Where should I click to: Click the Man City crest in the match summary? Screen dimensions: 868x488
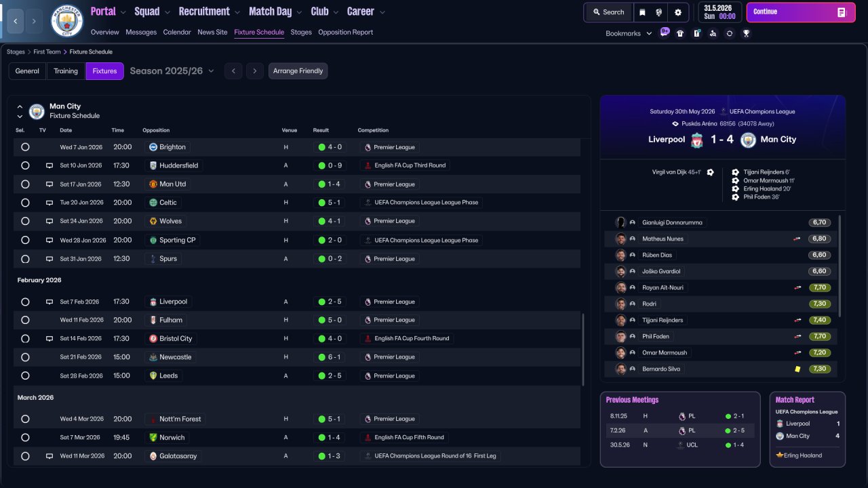[748, 140]
